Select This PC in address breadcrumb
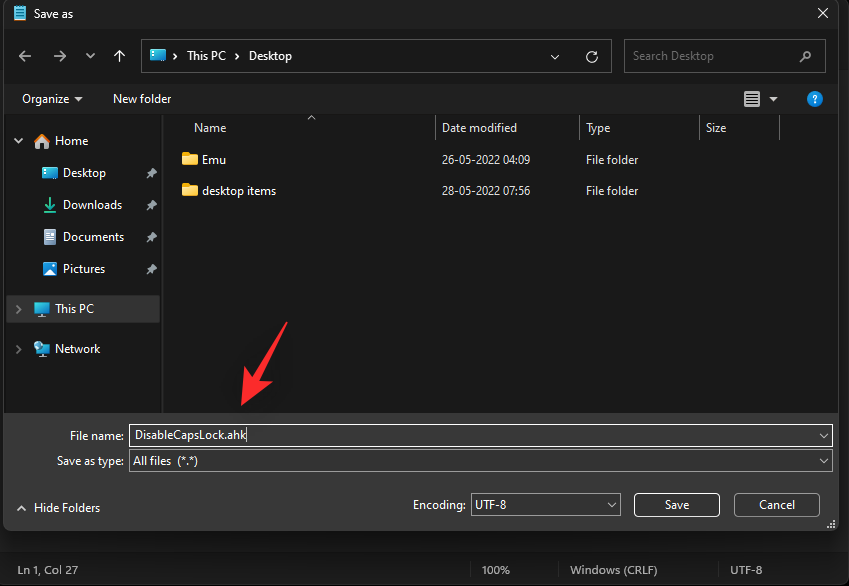 coord(206,56)
